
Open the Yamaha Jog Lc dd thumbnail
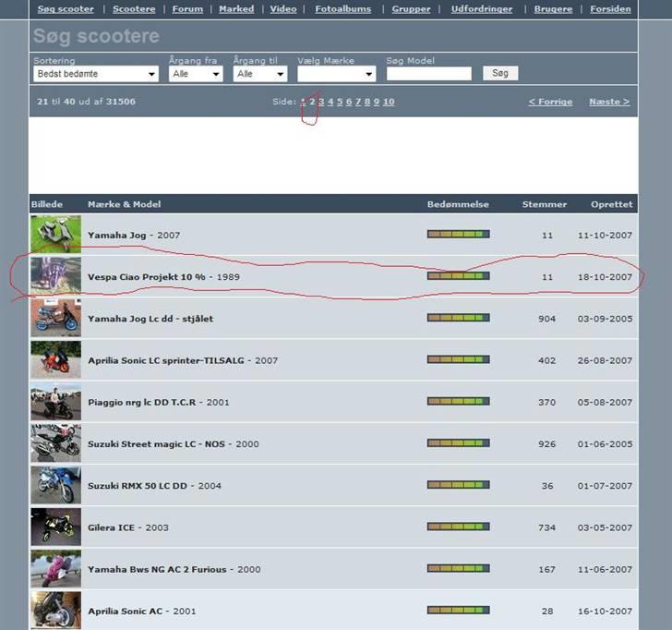coord(55,318)
